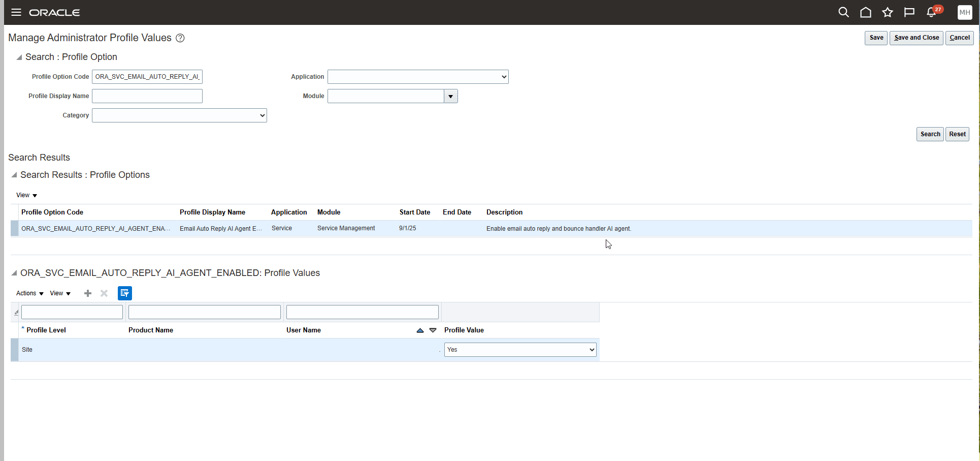
Task: Open notifications via the bell icon
Action: pyautogui.click(x=931, y=12)
